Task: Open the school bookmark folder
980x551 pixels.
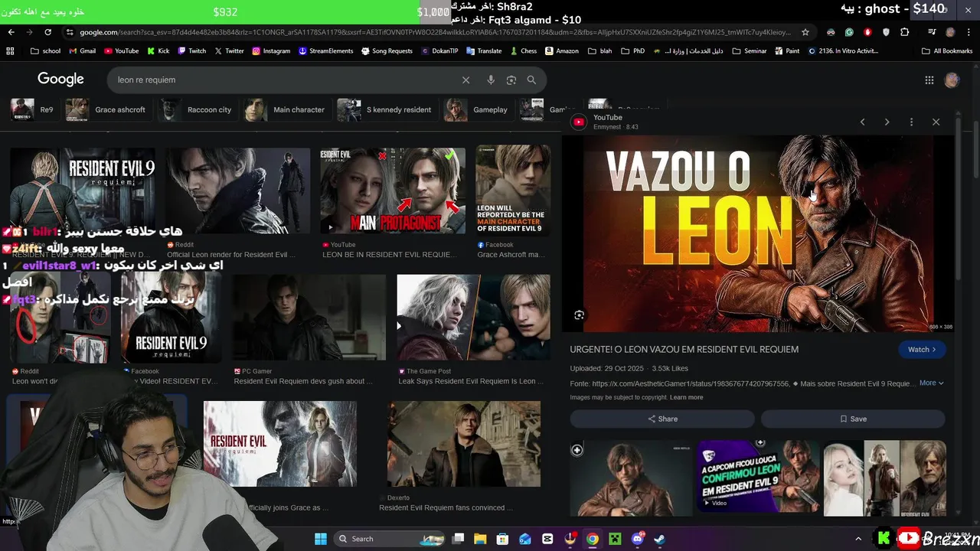Action: [45, 51]
